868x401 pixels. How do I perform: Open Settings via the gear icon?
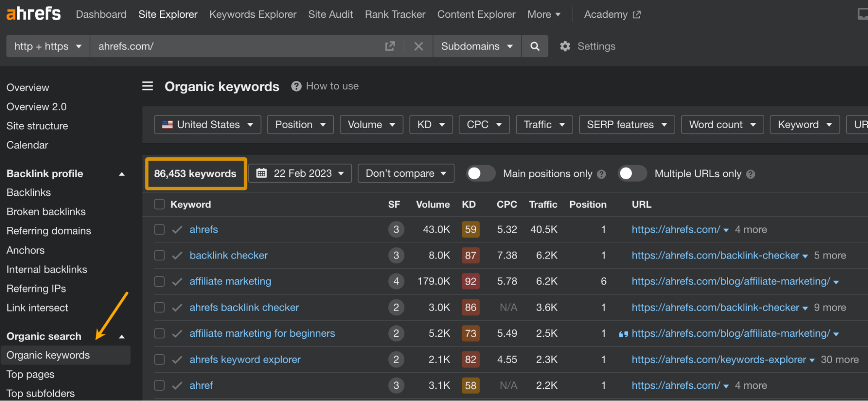[565, 46]
